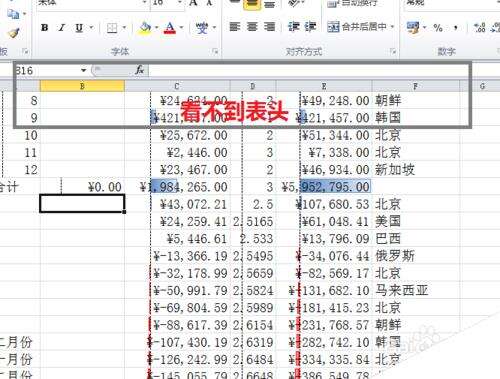
Task: Click into the formula bar input
Action: point(308,70)
